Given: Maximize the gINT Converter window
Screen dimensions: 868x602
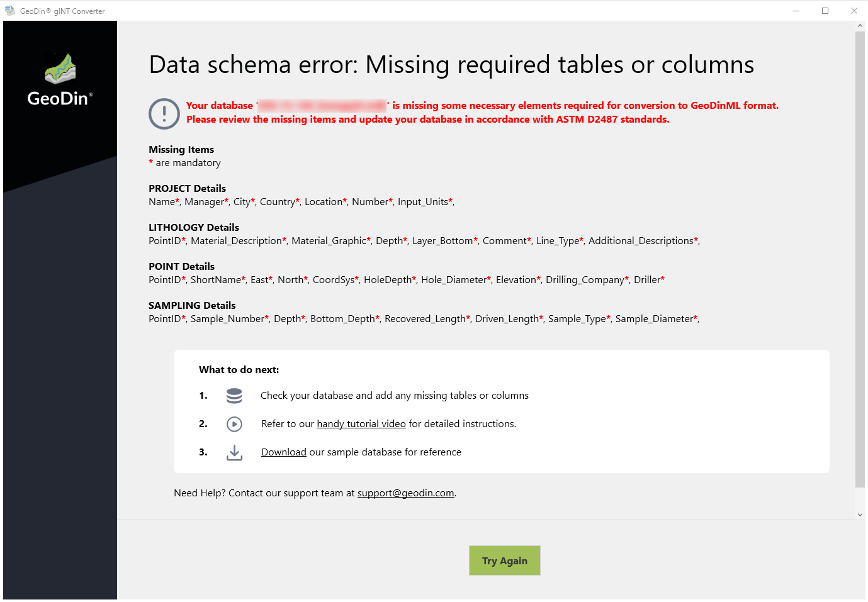Looking at the screenshot, I should 825,11.
